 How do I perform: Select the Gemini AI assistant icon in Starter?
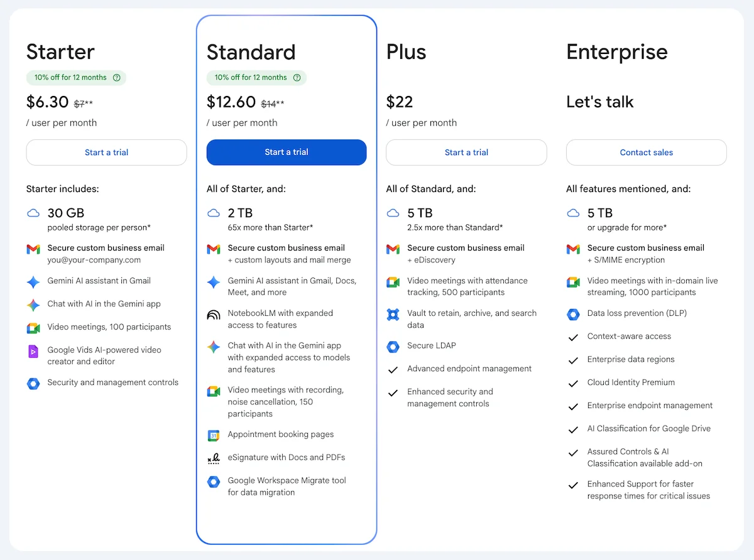click(33, 282)
